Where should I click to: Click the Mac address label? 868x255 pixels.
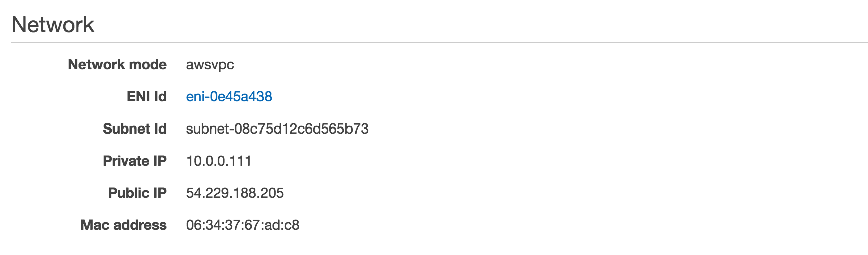[124, 225]
